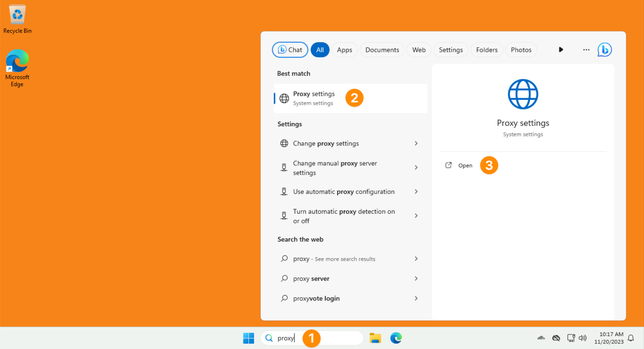Open the three-dot more options menu
The width and height of the screenshot is (644, 349).
point(586,50)
